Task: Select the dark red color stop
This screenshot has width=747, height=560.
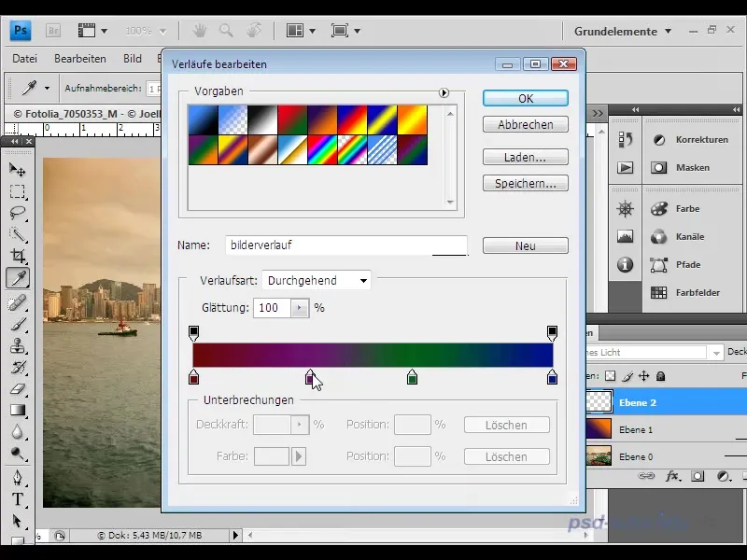Action: (193, 377)
